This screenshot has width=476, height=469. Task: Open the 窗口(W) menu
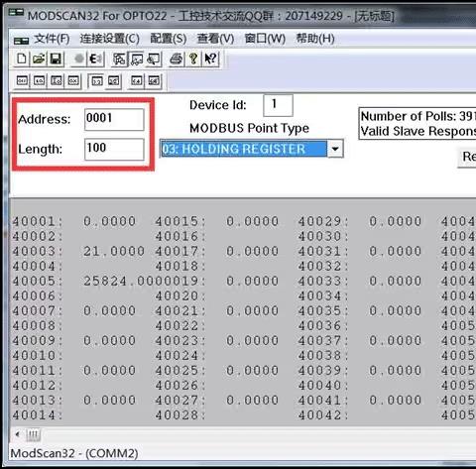tap(265, 39)
